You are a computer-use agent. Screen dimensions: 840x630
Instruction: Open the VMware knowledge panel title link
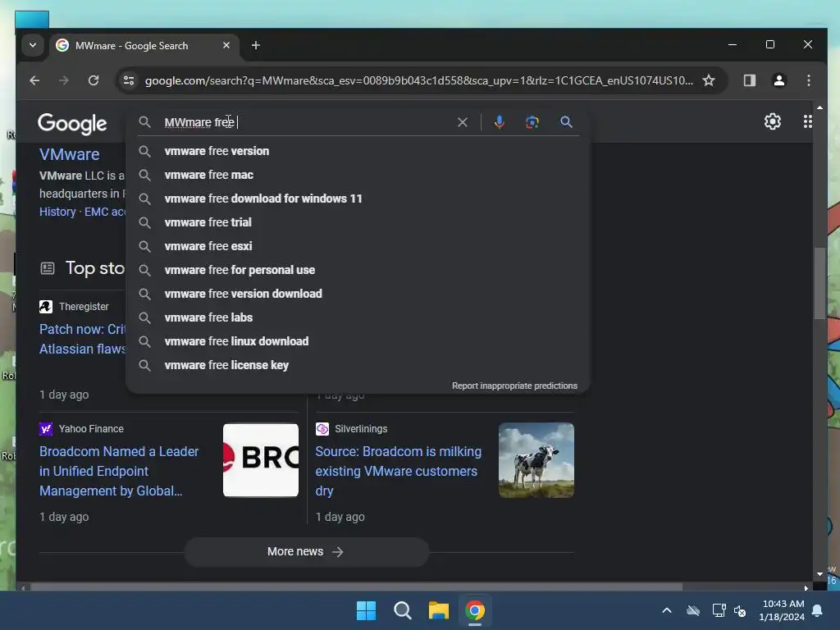[70, 154]
